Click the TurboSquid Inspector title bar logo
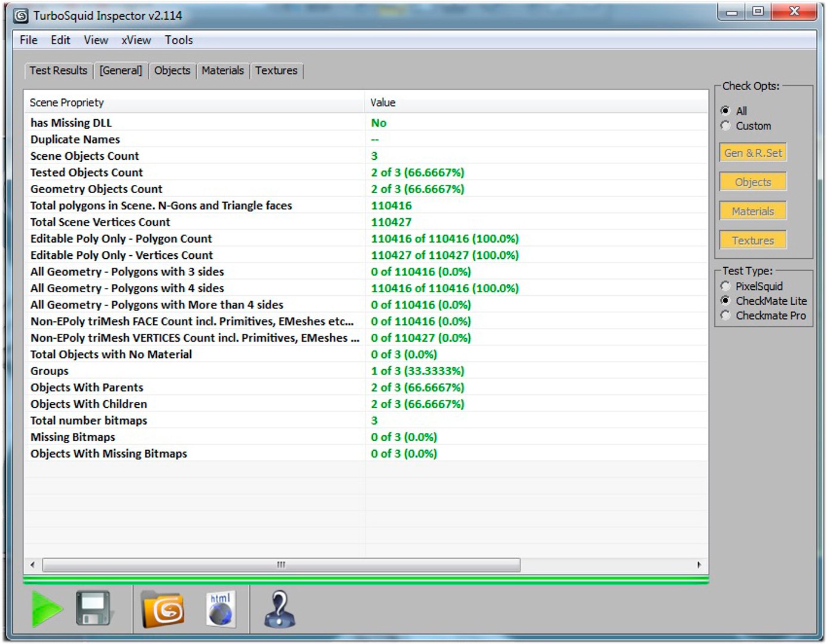 point(21,16)
